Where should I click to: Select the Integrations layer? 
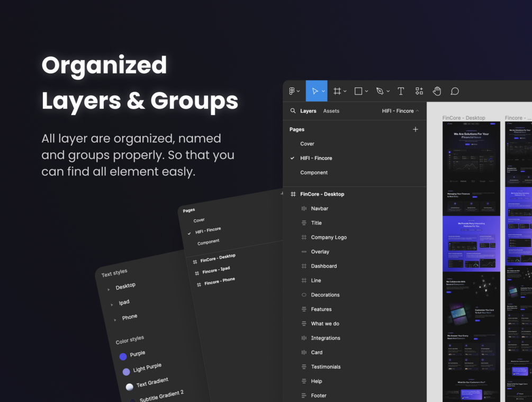(x=326, y=338)
